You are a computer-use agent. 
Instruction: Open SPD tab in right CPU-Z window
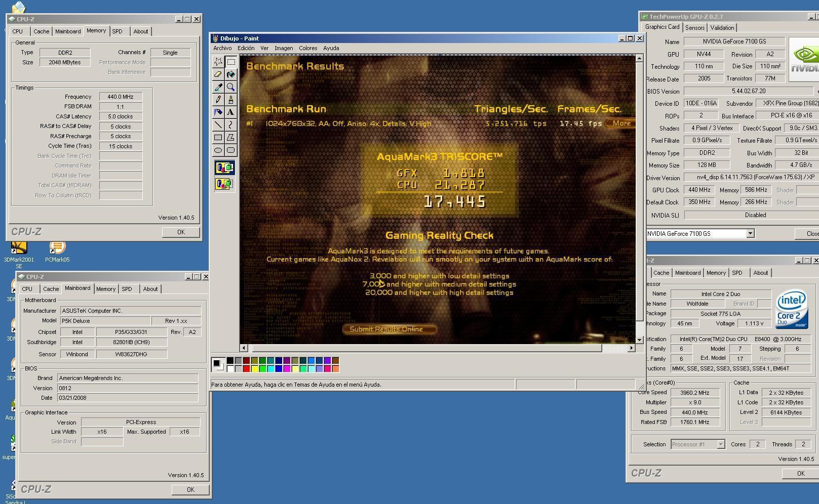[737, 273]
